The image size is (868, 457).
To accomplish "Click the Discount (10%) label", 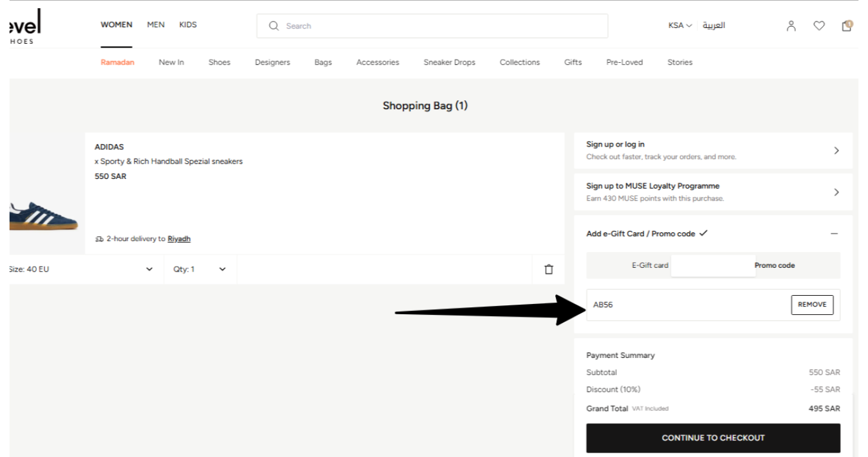I will point(613,390).
